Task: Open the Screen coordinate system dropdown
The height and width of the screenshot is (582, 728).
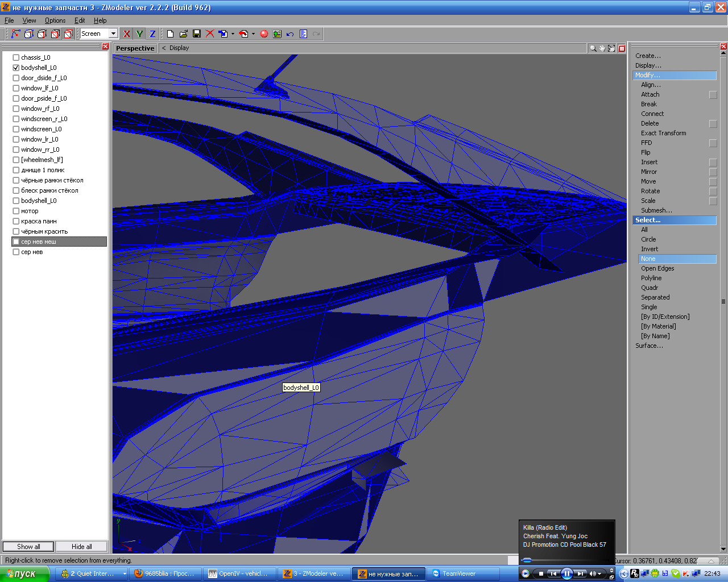Action: click(113, 34)
